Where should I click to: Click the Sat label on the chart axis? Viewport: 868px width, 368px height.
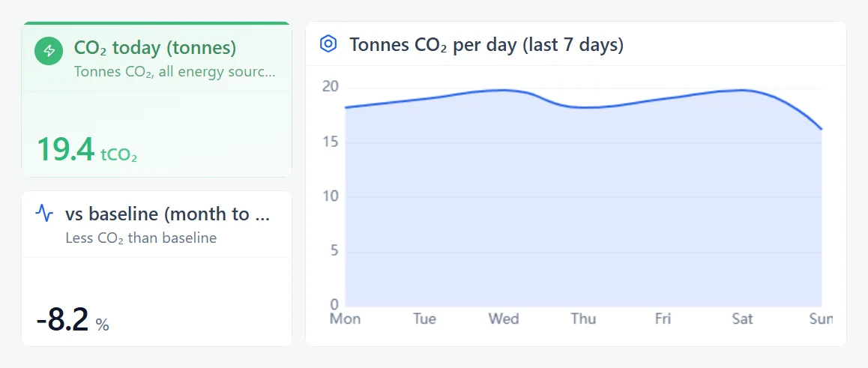point(742,319)
